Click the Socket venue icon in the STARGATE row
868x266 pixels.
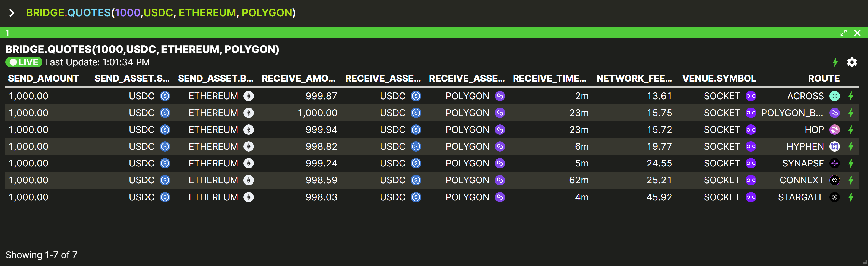click(x=751, y=197)
